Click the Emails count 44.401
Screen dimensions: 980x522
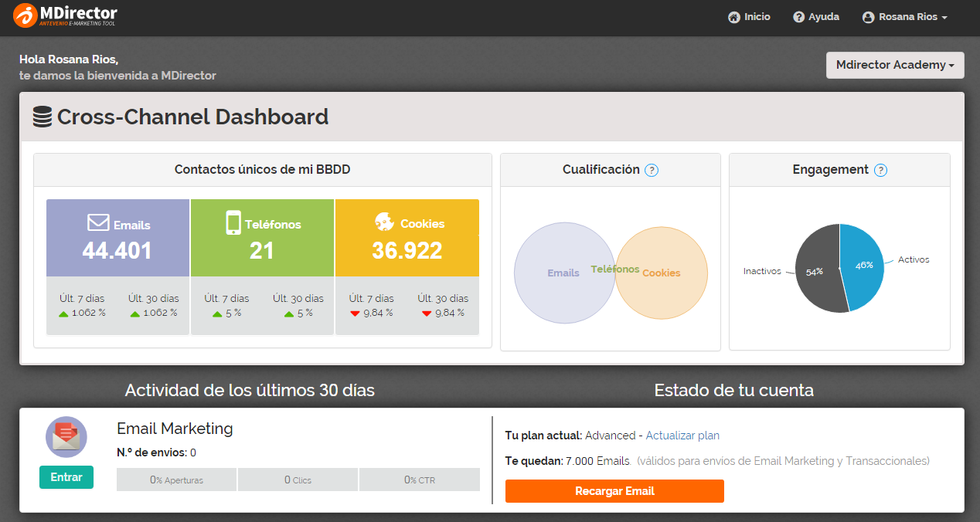pos(117,251)
